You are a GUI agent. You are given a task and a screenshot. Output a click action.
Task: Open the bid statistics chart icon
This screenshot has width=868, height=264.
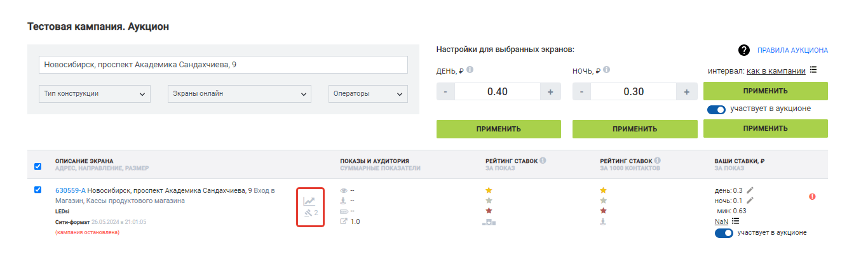pos(309,201)
